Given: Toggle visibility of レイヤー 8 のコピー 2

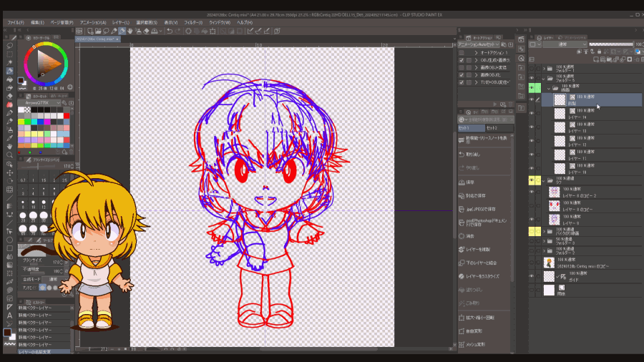Looking at the screenshot, I should point(532,192).
